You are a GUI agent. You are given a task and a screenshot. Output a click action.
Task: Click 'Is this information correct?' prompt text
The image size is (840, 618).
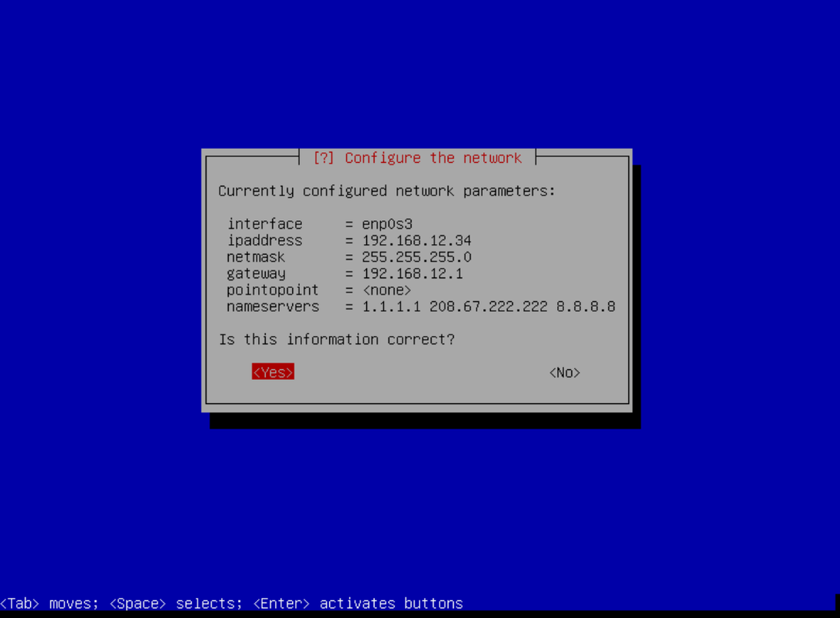[336, 340]
